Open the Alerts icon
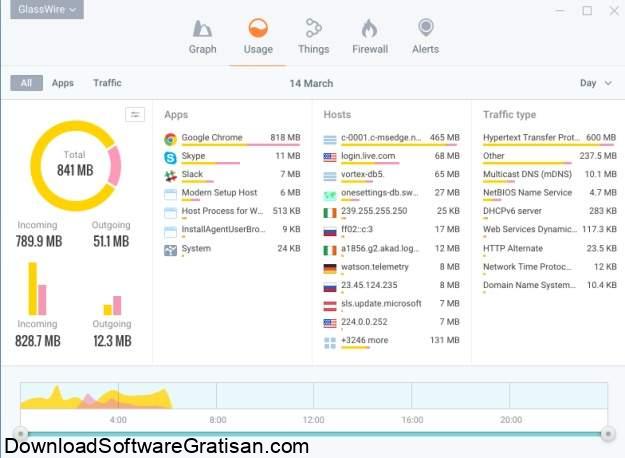 pyautogui.click(x=426, y=28)
